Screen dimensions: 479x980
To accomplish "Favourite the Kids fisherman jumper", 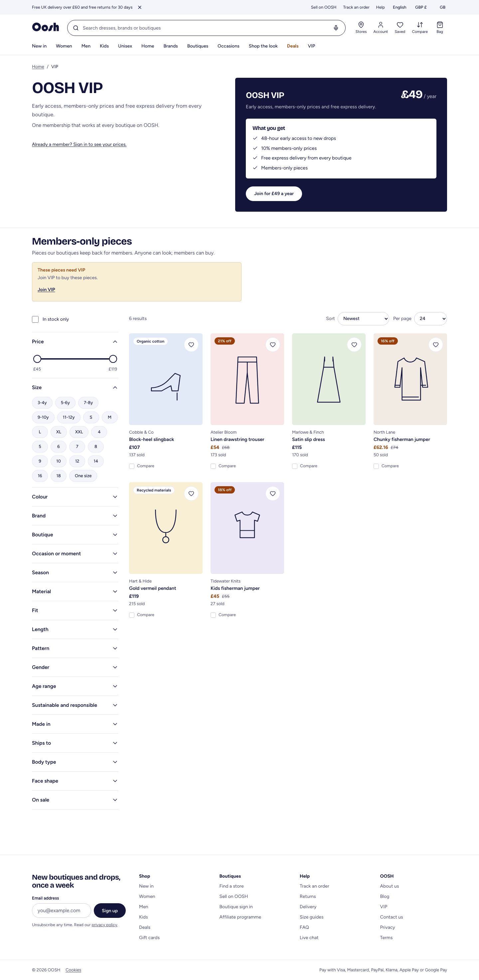I will pyautogui.click(x=273, y=493).
